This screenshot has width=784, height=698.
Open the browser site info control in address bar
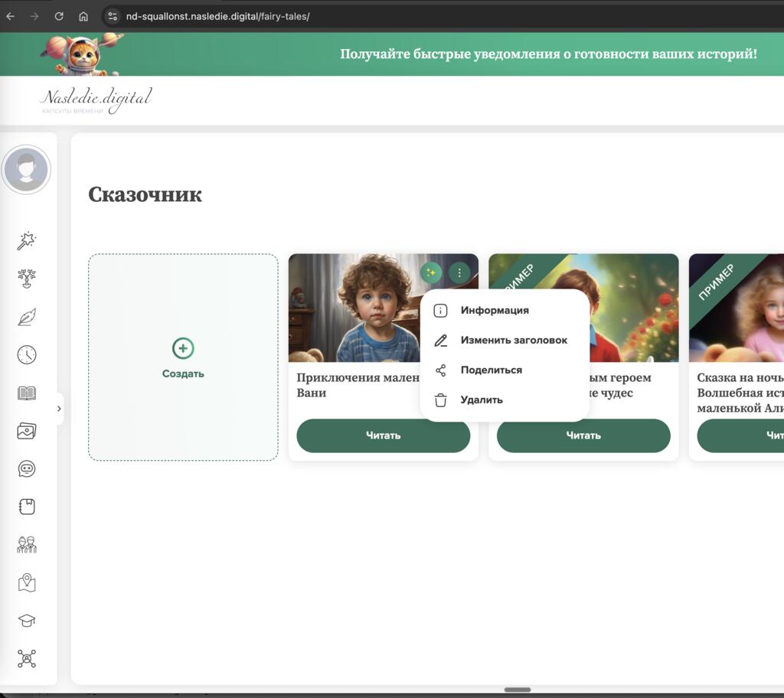pos(113,16)
